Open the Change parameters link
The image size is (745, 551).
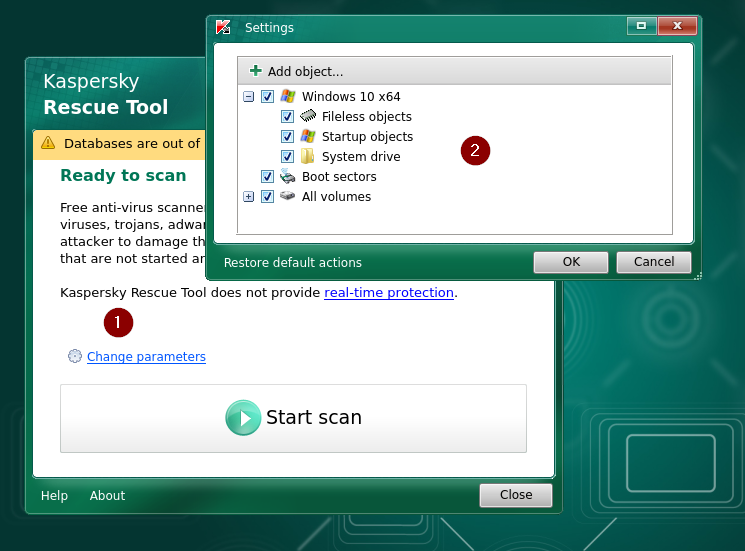[146, 356]
